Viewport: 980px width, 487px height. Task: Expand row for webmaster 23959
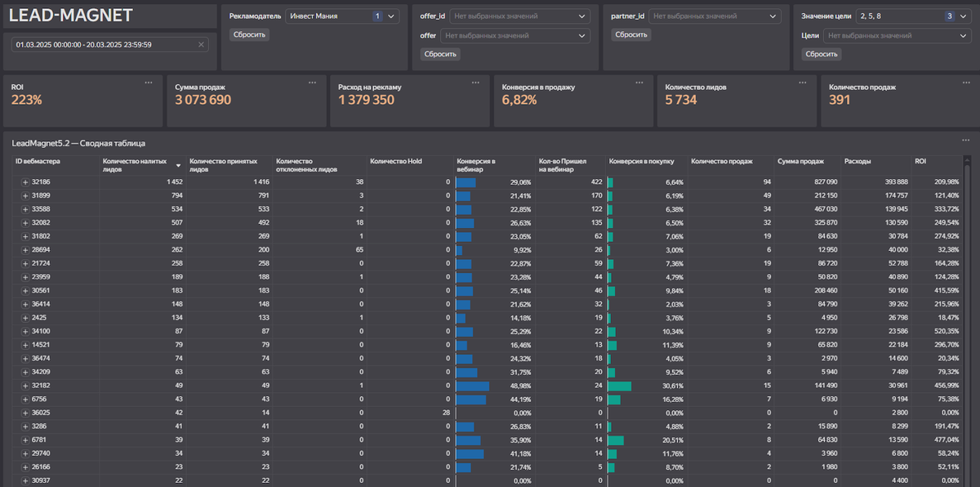click(x=24, y=277)
